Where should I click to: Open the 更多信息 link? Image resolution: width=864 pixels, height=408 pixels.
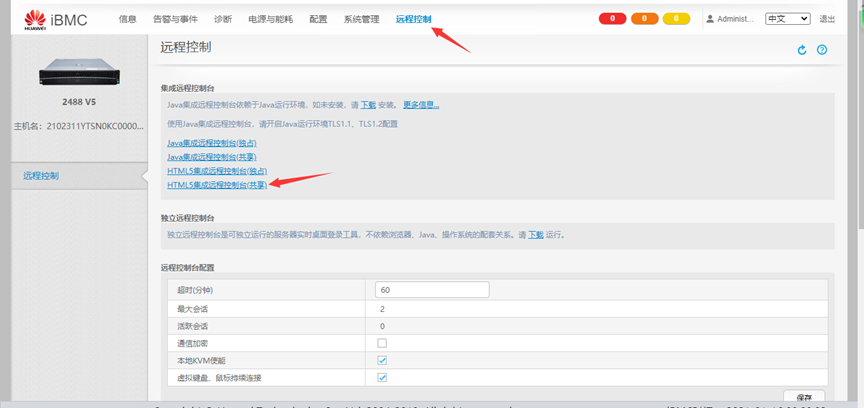pos(421,104)
